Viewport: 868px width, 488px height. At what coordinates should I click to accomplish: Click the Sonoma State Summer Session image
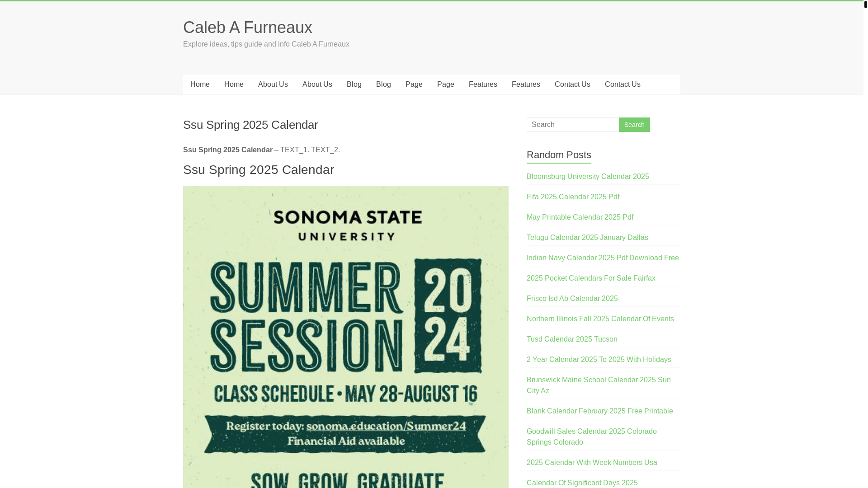pos(346,337)
